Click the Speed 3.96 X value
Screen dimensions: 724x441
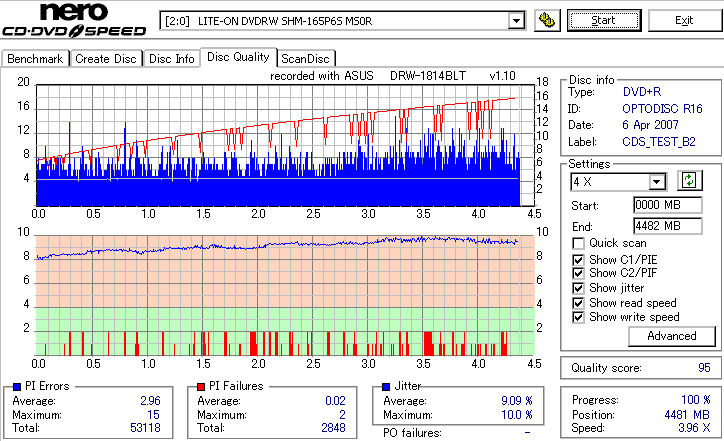click(694, 428)
